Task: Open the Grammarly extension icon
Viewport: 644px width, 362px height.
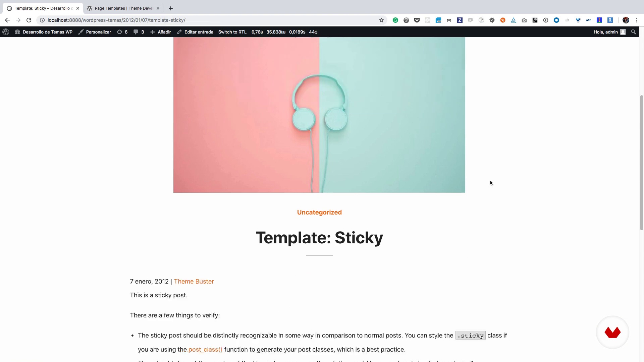Action: [x=395, y=20]
